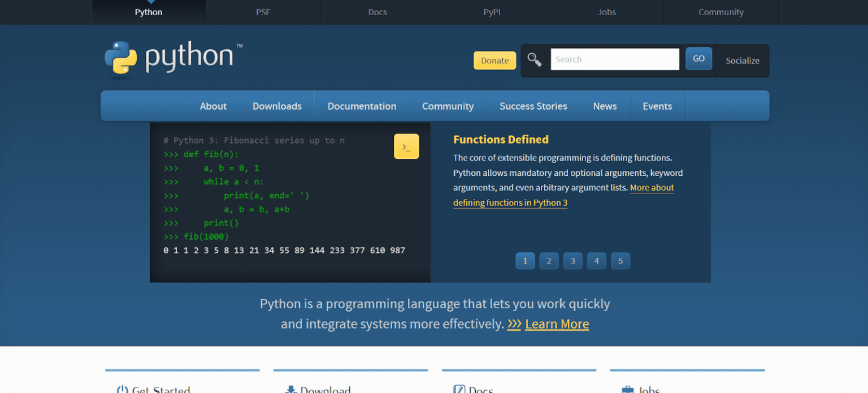Click the Donate button
Image resolution: width=868 pixels, height=393 pixels.
point(494,60)
